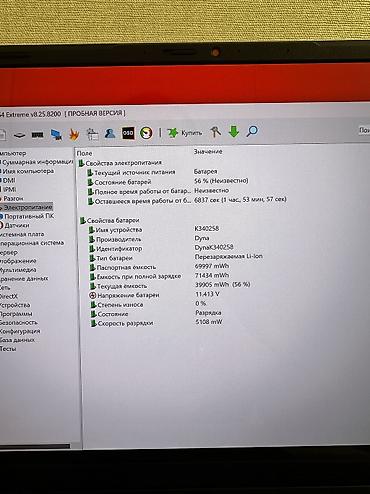Select the Тип батареи row
370x494 pixels.
(x=176, y=258)
